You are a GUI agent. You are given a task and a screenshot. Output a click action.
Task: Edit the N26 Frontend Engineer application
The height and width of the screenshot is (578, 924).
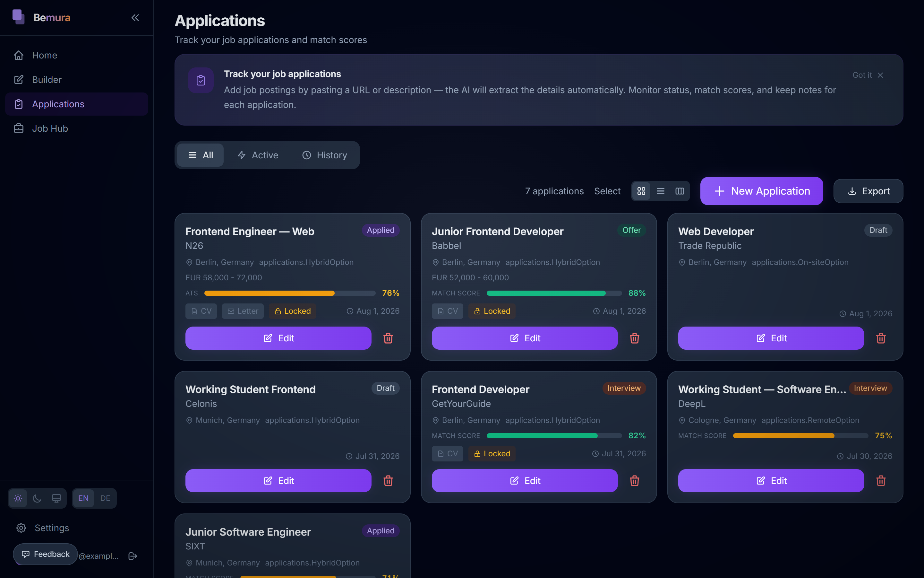click(278, 338)
